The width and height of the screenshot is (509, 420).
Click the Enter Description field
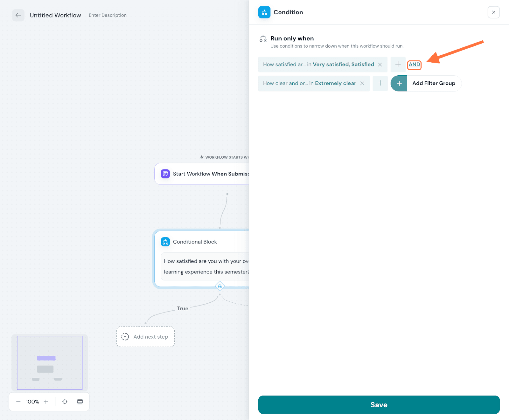pyautogui.click(x=108, y=15)
